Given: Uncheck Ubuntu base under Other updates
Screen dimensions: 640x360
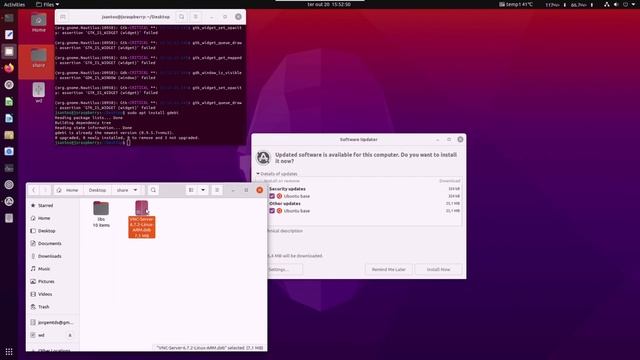Looking at the screenshot, I should (x=272, y=211).
